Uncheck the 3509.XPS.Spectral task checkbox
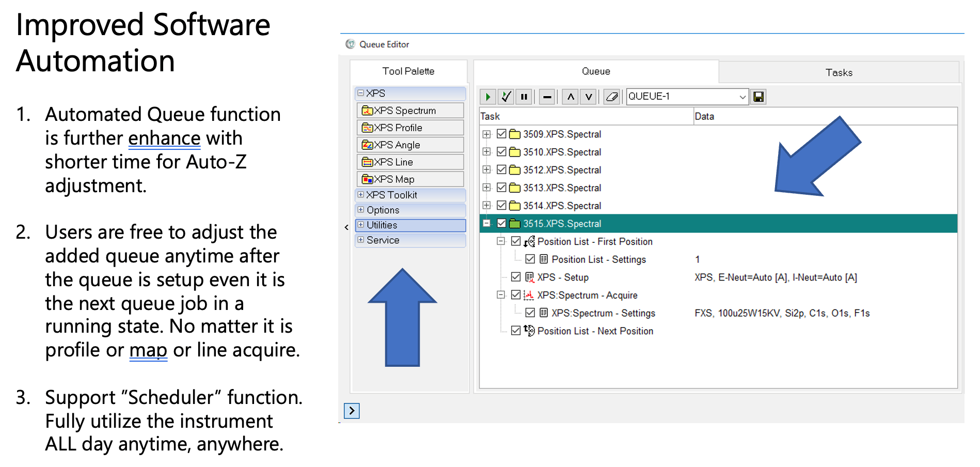This screenshot has width=980, height=467. 501,134
